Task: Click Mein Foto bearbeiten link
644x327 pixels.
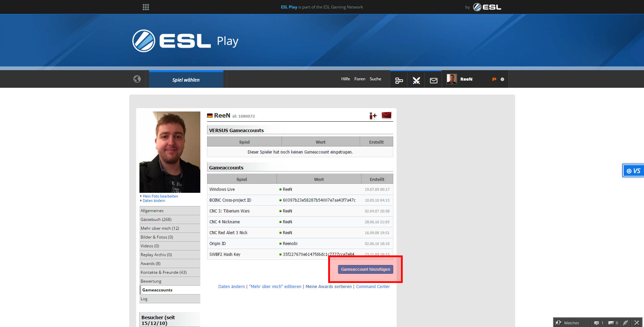Action: tap(160, 196)
